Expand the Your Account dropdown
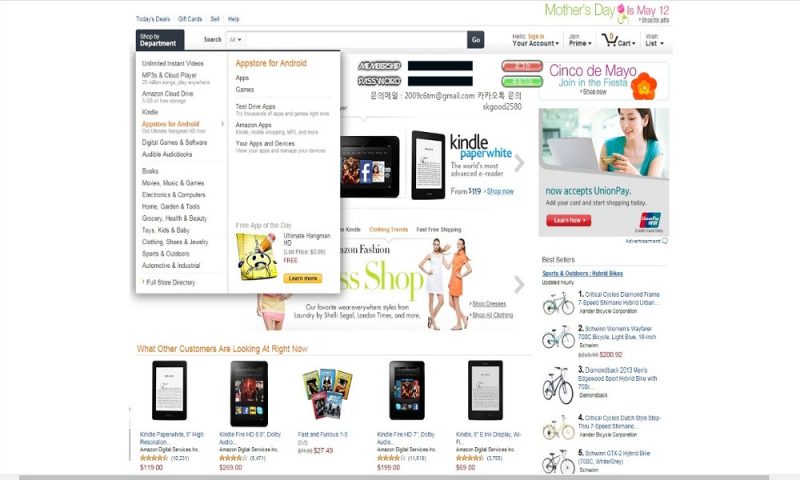This screenshot has width=800, height=480. pos(535,40)
